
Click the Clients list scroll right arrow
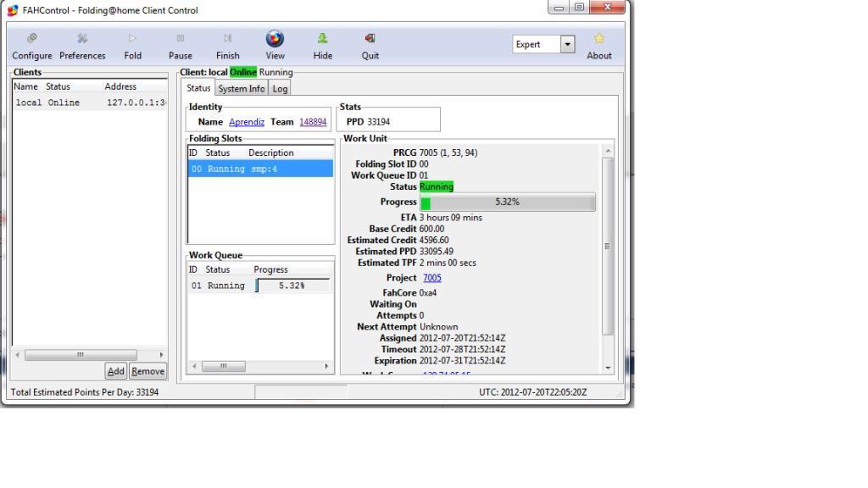161,355
